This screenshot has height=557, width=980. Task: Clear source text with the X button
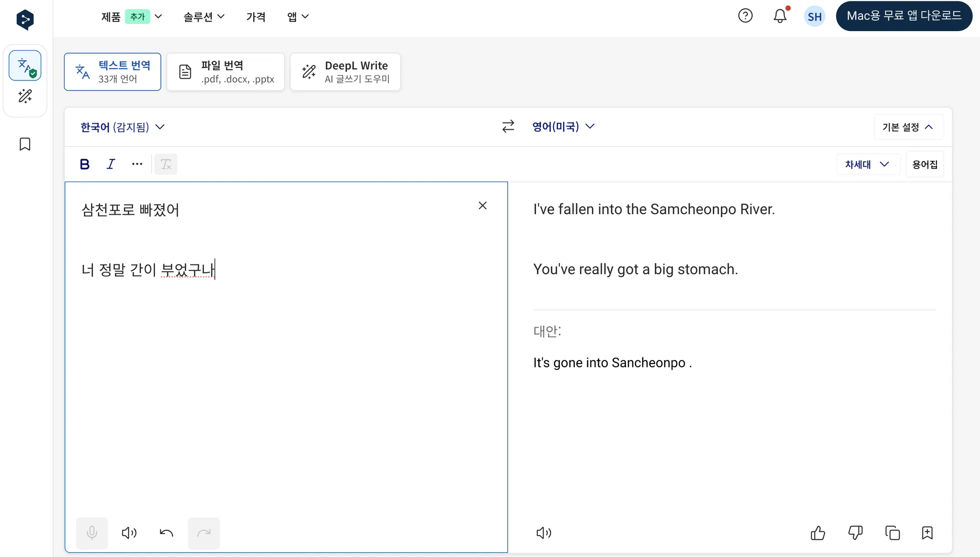pyautogui.click(x=482, y=205)
